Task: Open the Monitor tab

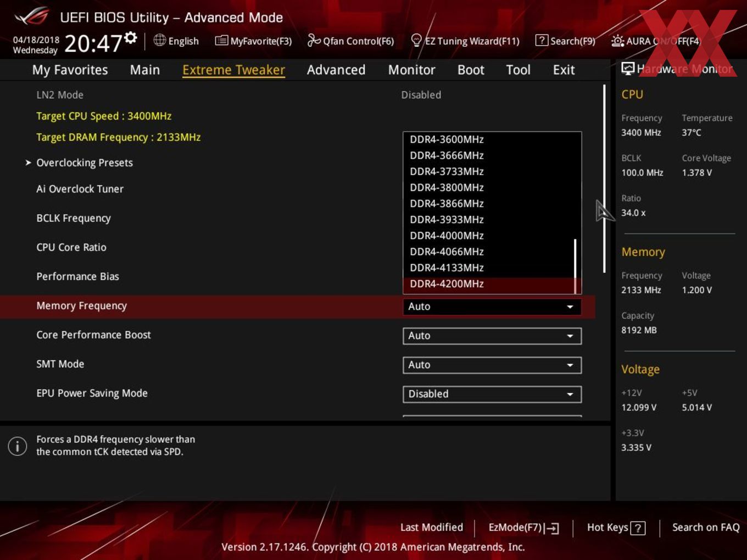Action: (412, 70)
